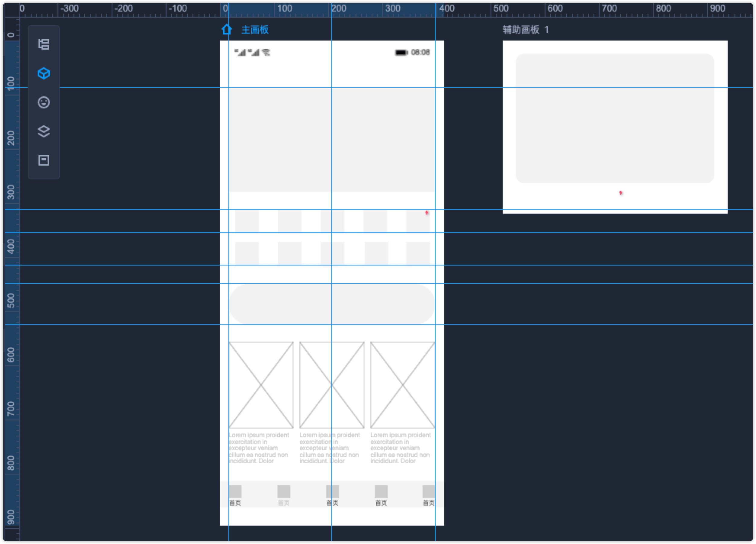The height and width of the screenshot is (544, 756).
Task: Click the home icon beside 主画板
Action: tap(227, 29)
